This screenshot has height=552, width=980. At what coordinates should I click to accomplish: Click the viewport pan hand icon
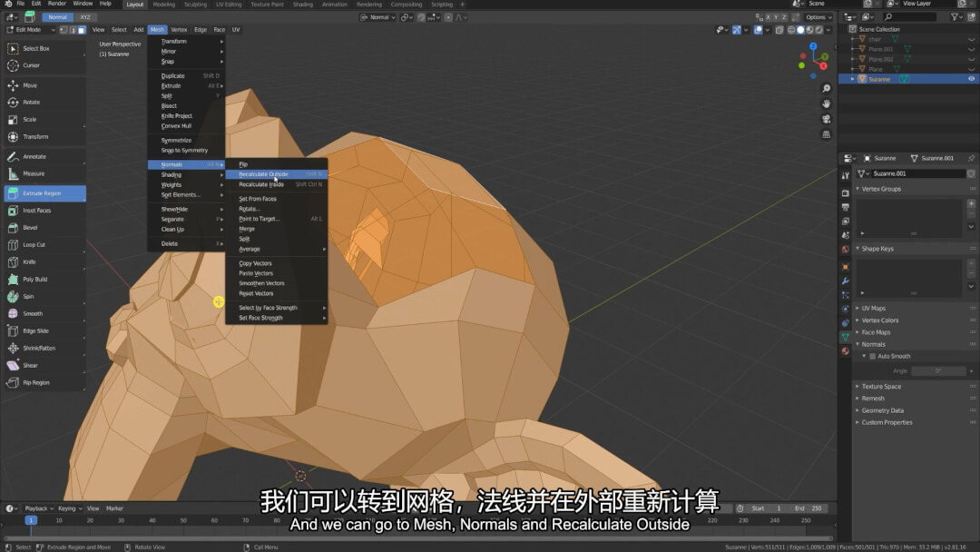pyautogui.click(x=827, y=103)
